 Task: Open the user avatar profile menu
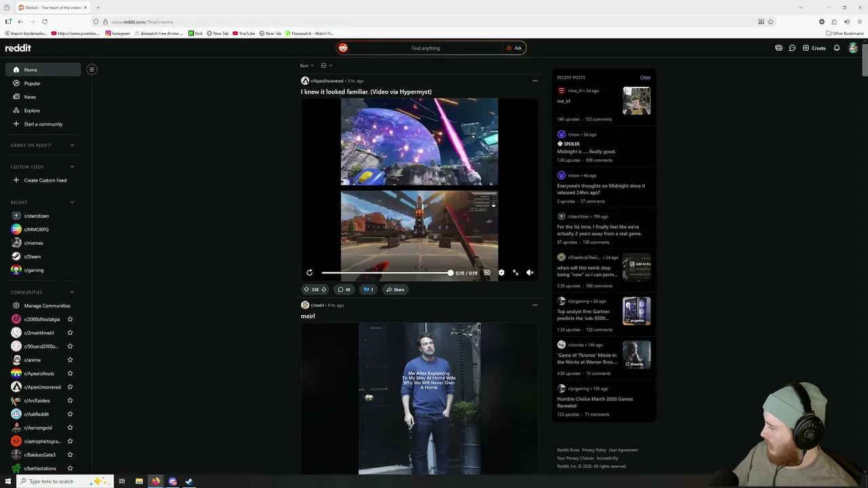coord(853,48)
